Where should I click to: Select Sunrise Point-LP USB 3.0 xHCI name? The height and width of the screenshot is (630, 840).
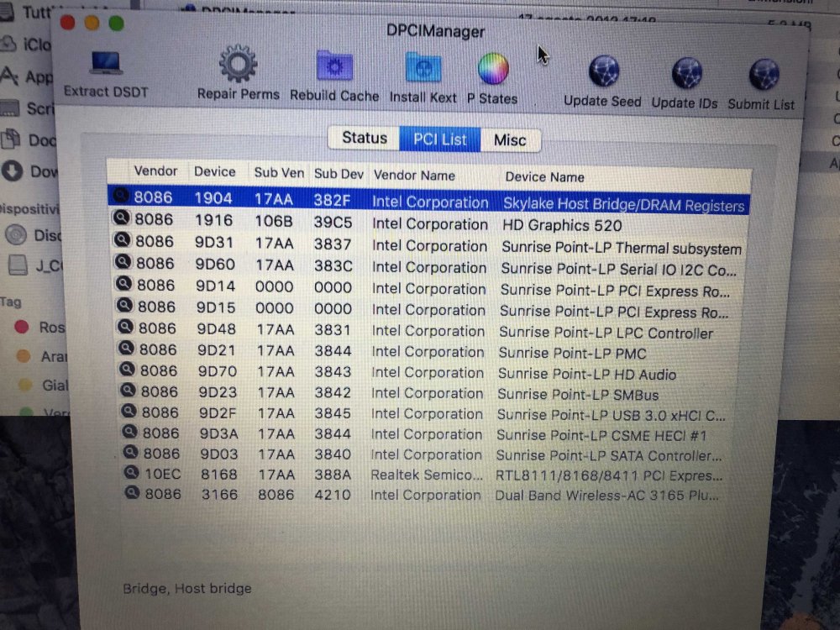612,415
